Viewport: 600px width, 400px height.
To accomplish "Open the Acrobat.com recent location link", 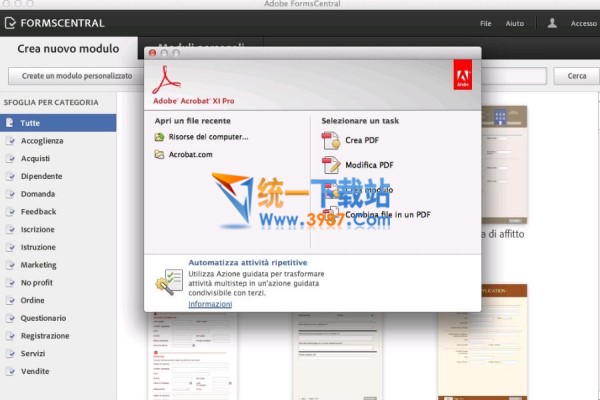I will pyautogui.click(x=191, y=154).
